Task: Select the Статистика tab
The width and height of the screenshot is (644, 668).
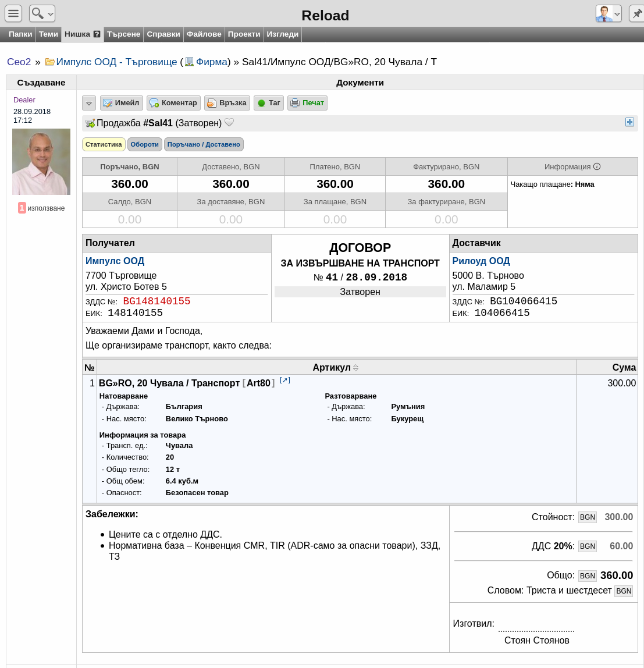Action: coord(104,144)
